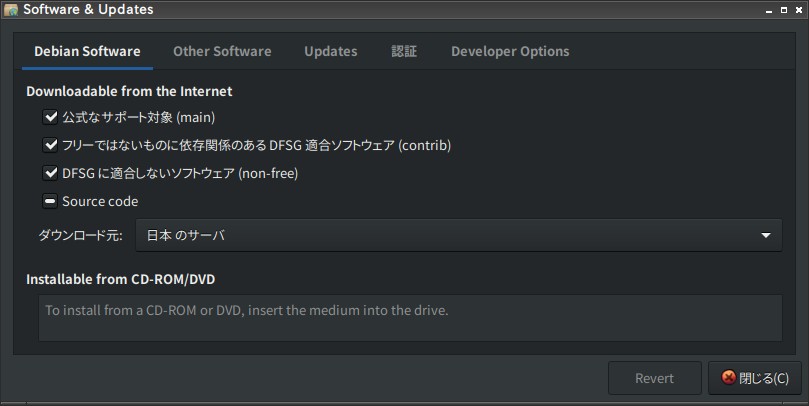Viewport: 809px width, 406px height.
Task: Toggle the contrib DFSG software checkbox
Action: tap(50, 145)
